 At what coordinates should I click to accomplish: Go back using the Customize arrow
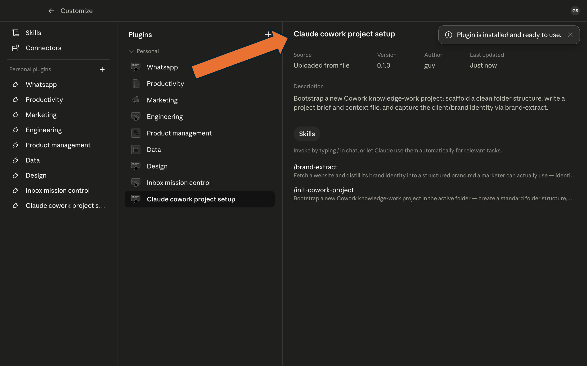[x=51, y=11]
